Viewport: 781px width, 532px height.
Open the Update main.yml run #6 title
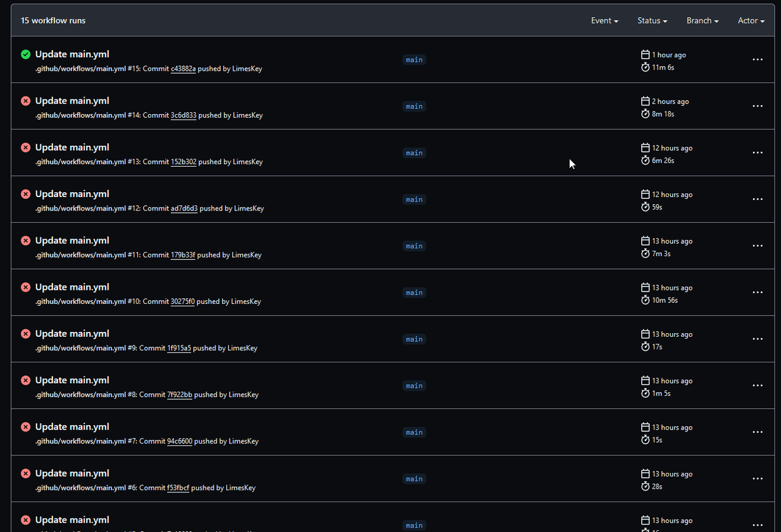[x=72, y=473]
